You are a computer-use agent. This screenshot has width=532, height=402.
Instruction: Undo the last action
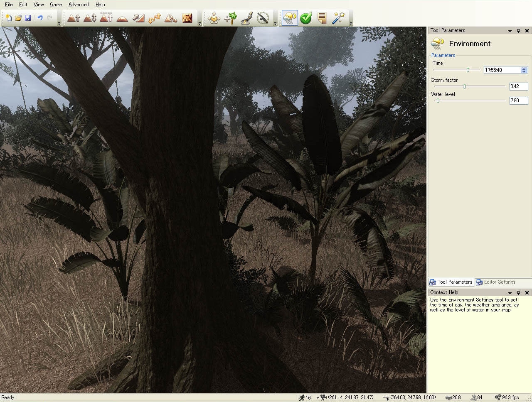pos(40,18)
